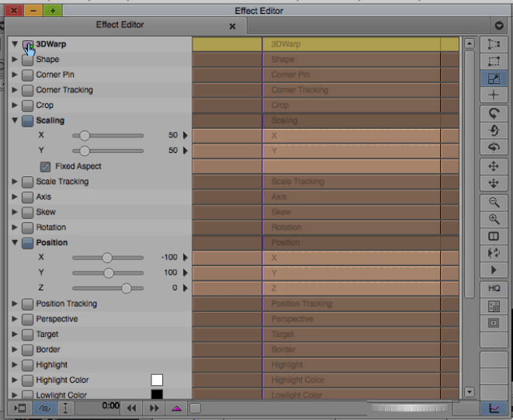This screenshot has height=420, width=513.
Task: Toggle the keyframe curve wave button
Action: (45, 408)
